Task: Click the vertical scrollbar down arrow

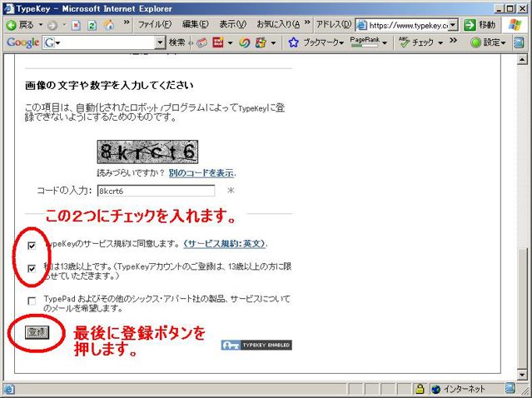Action: [x=522, y=375]
